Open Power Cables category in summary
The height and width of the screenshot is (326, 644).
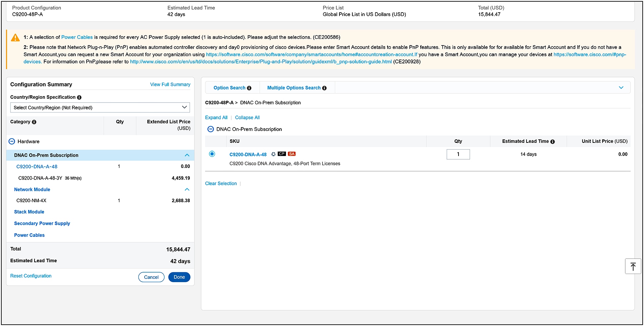point(30,235)
